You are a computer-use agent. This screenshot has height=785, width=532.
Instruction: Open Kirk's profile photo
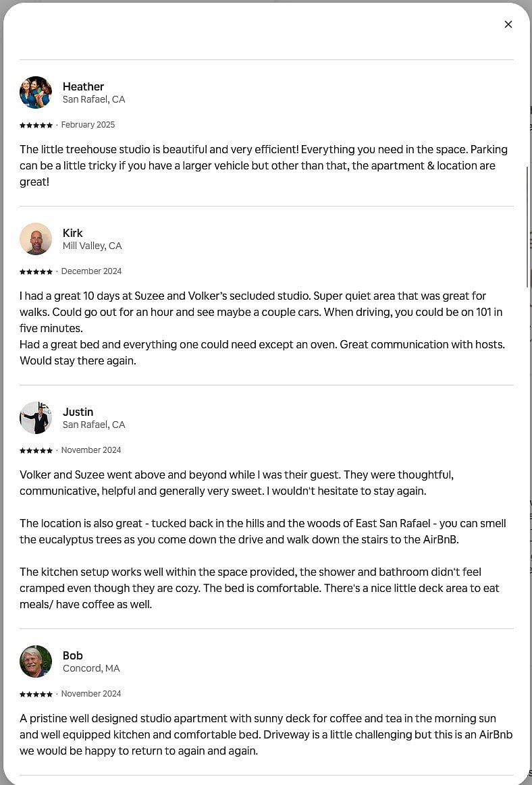36,239
